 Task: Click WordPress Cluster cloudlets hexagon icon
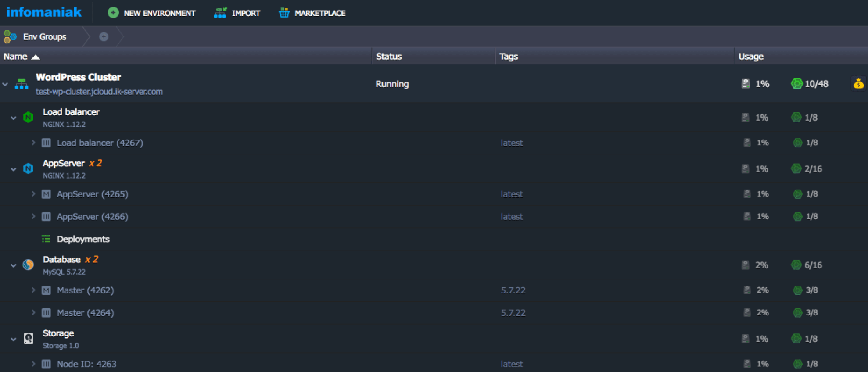[x=796, y=83]
